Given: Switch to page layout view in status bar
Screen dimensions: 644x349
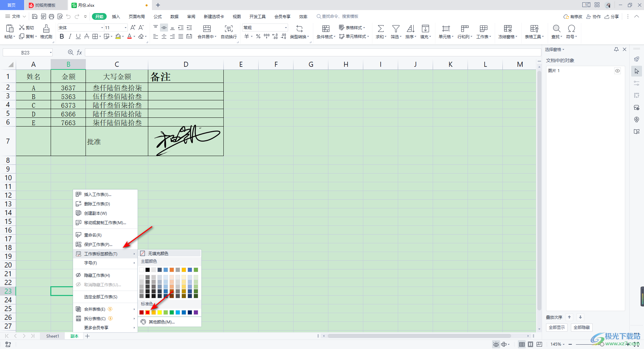Looking at the screenshot, I should click(x=531, y=344).
